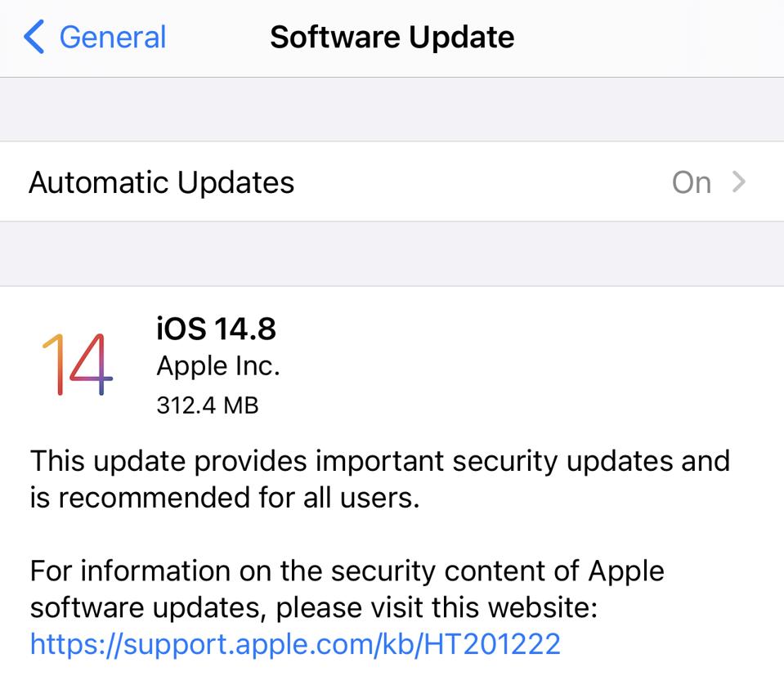
Task: Tap "This update provides important security" line
Action: pos(379,460)
